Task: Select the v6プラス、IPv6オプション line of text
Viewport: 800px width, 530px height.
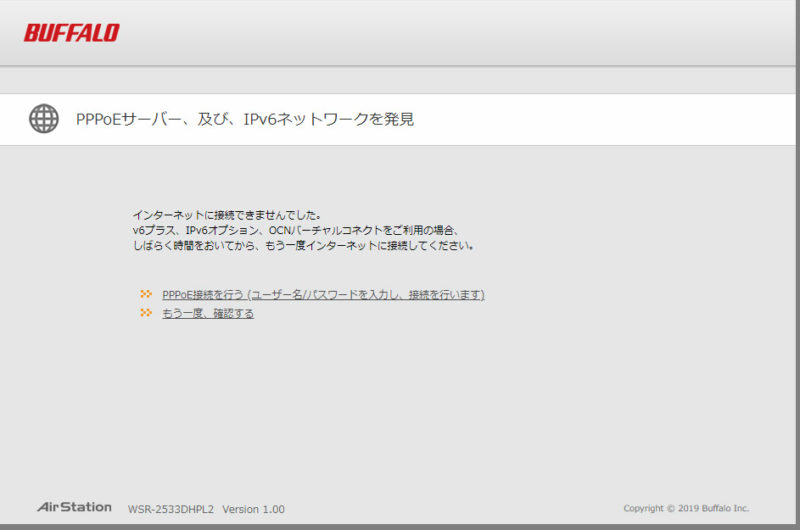Action: tap(296, 231)
